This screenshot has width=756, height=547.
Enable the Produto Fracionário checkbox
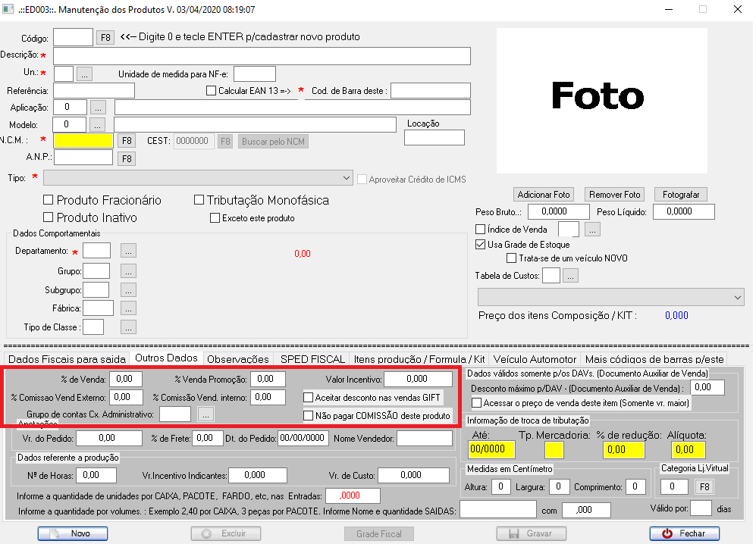coord(49,201)
